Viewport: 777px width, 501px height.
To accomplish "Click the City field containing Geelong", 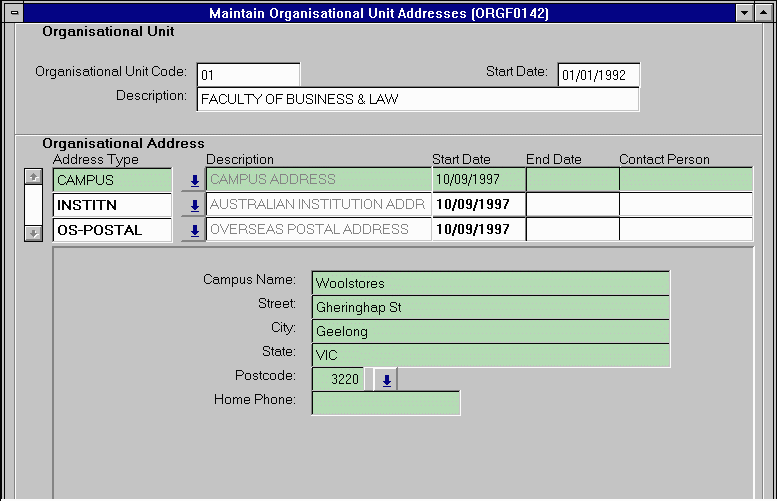I will [x=490, y=331].
